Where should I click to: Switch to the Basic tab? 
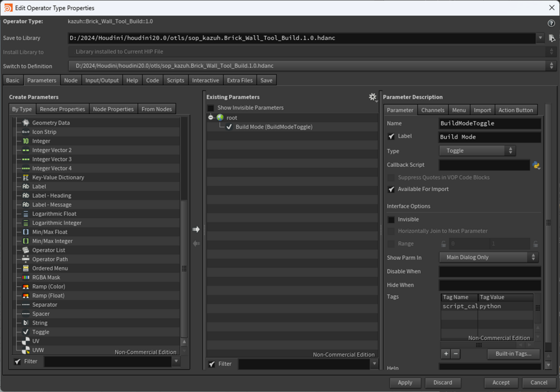tap(13, 80)
